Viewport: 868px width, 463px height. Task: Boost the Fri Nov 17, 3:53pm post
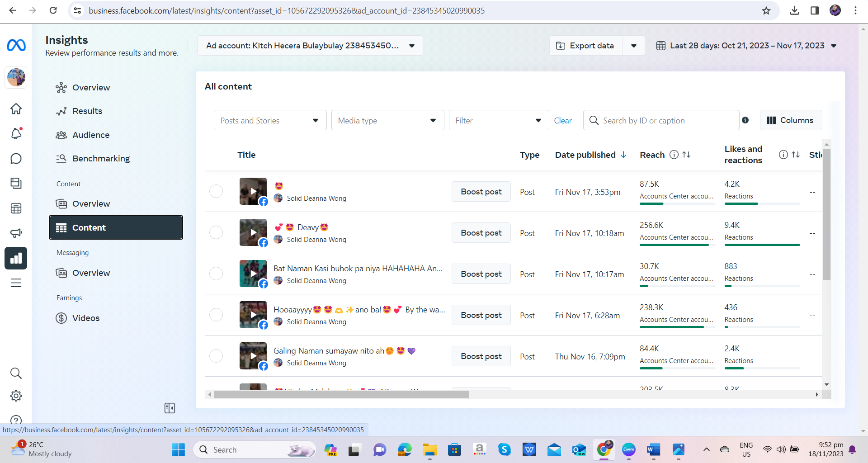pos(481,192)
